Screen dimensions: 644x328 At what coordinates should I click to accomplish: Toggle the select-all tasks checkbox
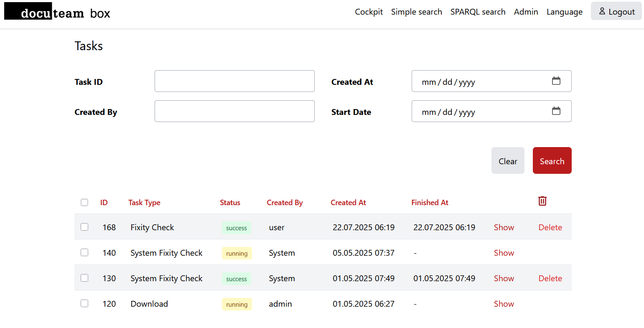coord(84,203)
